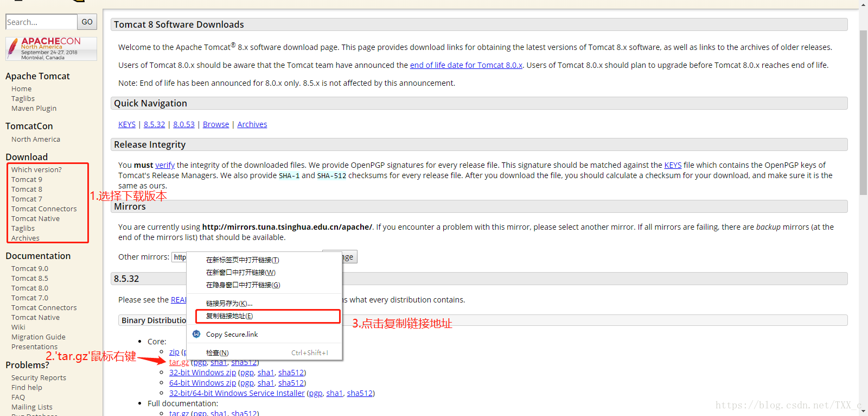Screen dimensions: 868x416
Task: Open sha1 link for 64-bit Windows zip
Action: pyautogui.click(x=266, y=383)
